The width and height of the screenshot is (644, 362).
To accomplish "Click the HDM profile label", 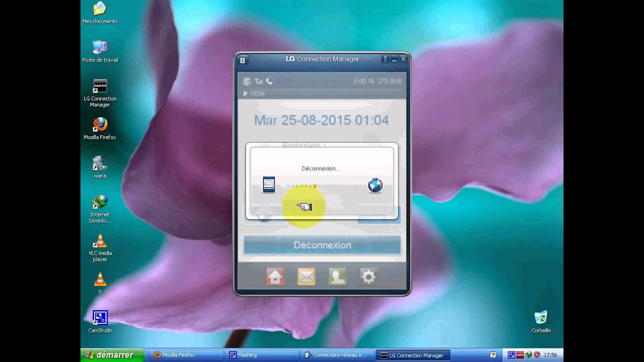I will pos(257,94).
